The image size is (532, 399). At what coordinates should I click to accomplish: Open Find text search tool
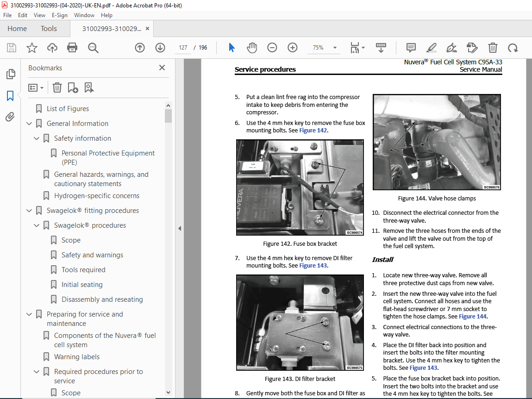[93, 48]
